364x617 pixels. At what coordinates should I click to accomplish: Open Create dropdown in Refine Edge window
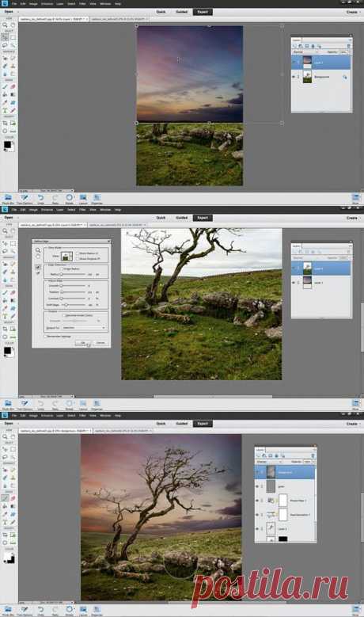(353, 218)
